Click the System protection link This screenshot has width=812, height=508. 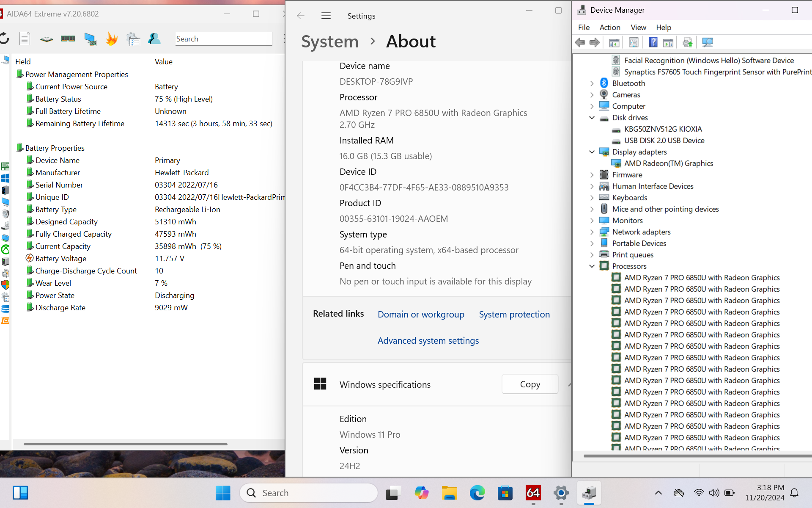click(514, 315)
